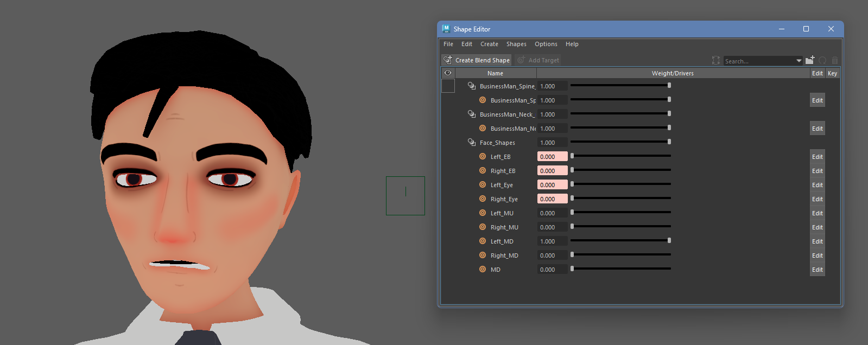Open the Shapes menu
The height and width of the screenshot is (345, 868).
[516, 44]
